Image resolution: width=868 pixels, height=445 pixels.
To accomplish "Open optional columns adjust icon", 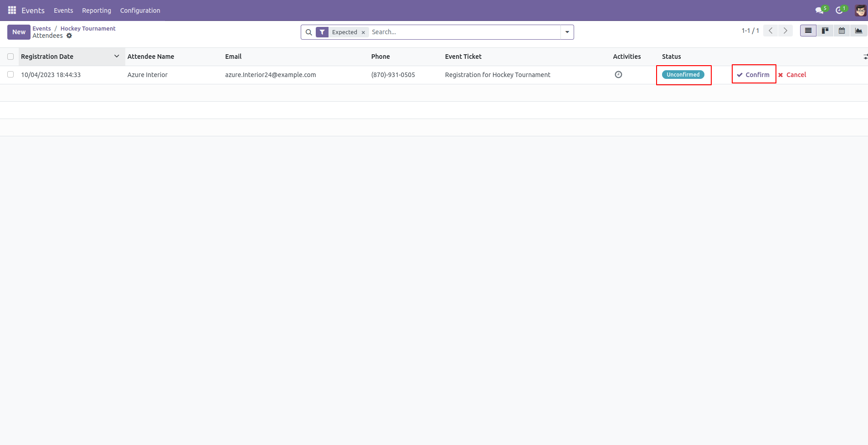I will pos(865,57).
